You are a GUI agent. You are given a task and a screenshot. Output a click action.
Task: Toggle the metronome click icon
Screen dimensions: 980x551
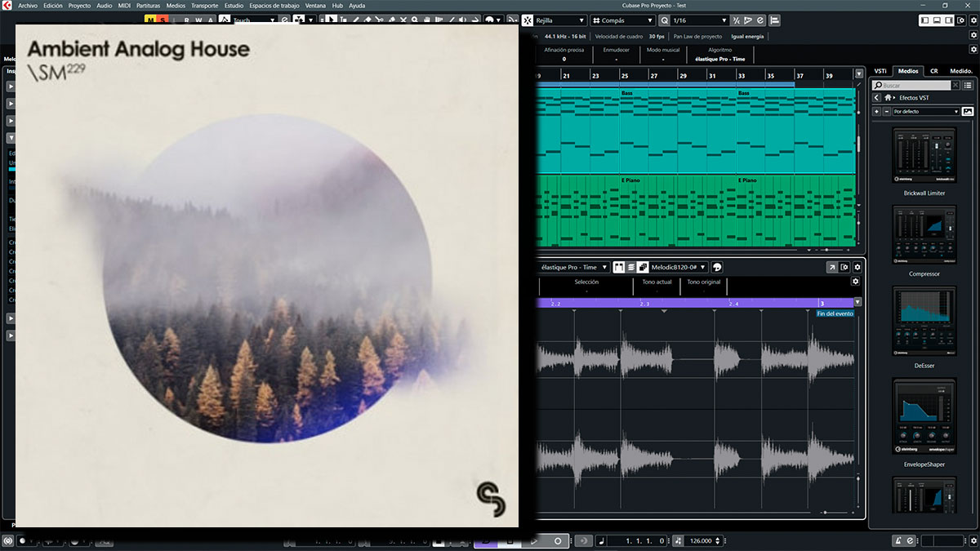coord(898,540)
